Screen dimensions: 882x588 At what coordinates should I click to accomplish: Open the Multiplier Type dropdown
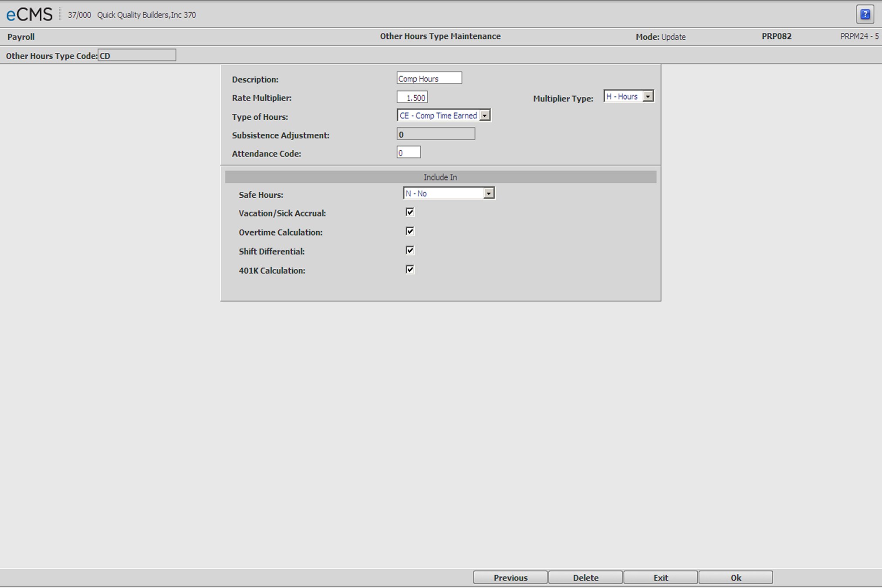coord(648,97)
